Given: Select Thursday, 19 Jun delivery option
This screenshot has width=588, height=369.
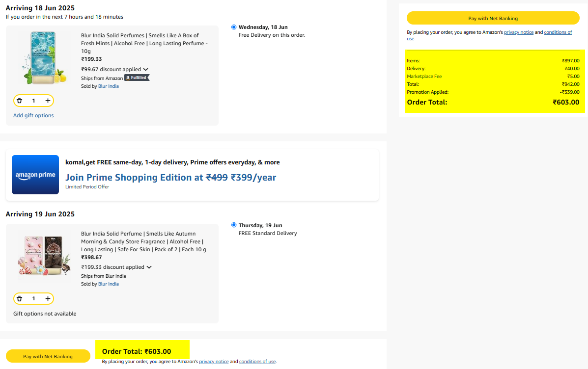Looking at the screenshot, I should [234, 225].
